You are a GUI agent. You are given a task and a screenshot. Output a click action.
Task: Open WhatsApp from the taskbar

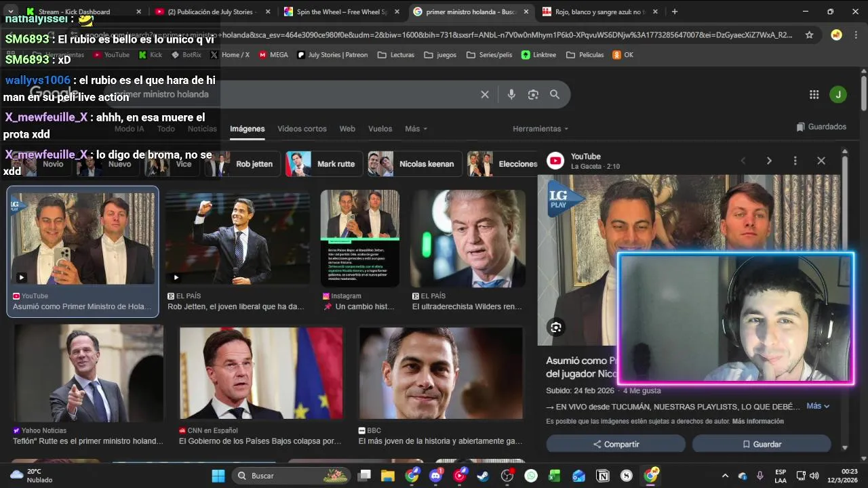click(531, 476)
